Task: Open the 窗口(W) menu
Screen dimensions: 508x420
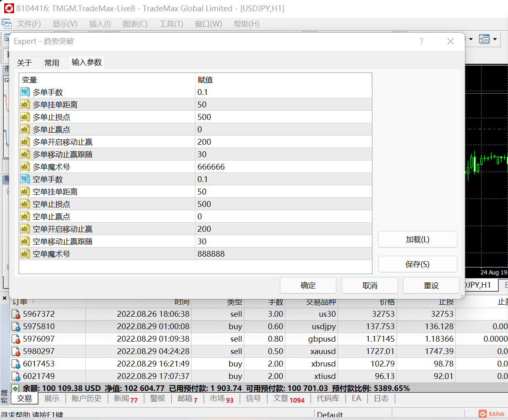Action: tap(209, 24)
